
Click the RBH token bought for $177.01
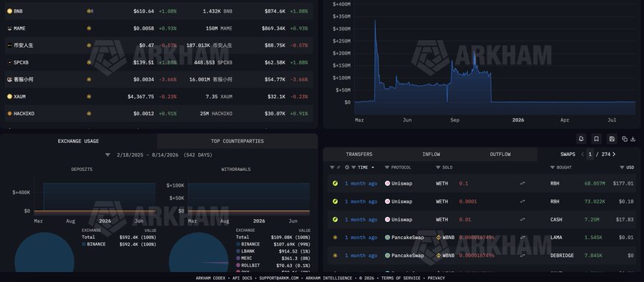coord(555,183)
